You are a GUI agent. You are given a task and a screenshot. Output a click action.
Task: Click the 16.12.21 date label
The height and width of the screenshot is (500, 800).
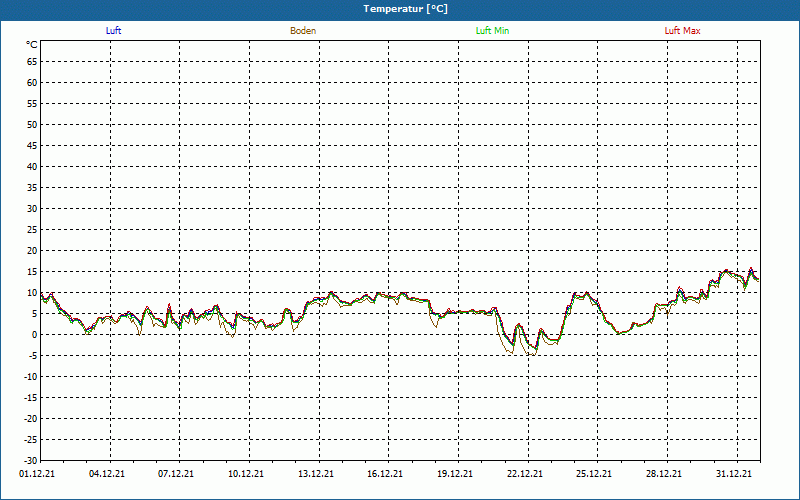click(385, 473)
